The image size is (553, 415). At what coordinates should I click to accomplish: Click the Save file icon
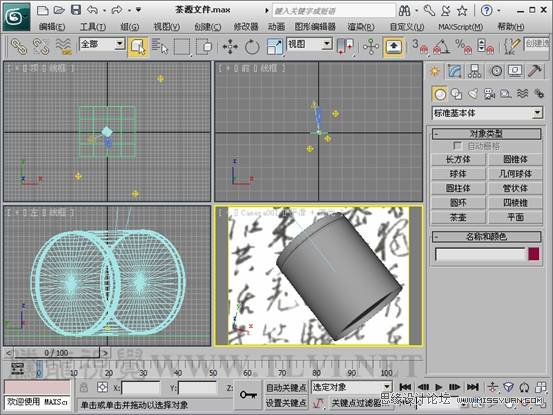[76, 10]
